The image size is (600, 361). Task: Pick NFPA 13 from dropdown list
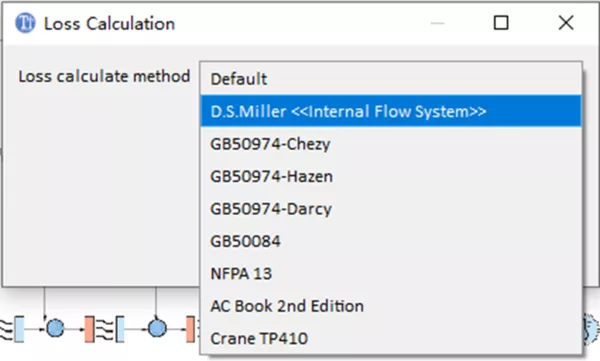pos(391,274)
